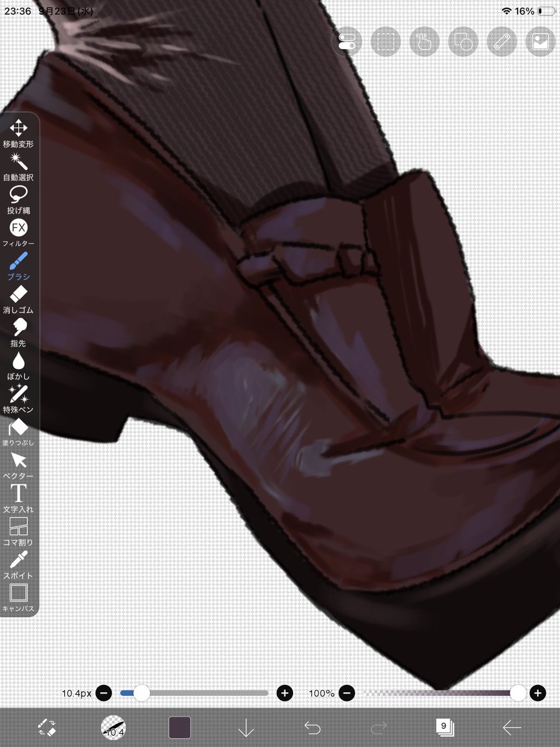
Task: Select the 移動変形 transform tool
Action: click(19, 133)
